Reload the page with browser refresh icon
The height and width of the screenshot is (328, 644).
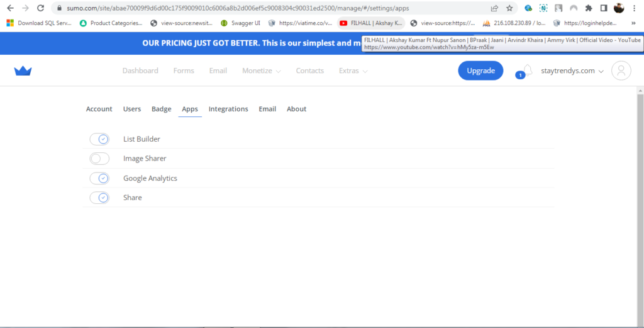41,8
